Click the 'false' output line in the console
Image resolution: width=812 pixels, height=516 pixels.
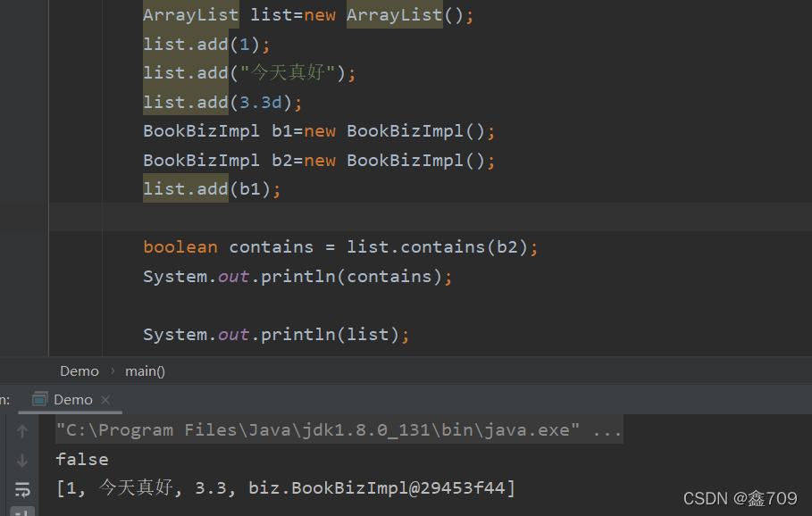point(82,459)
